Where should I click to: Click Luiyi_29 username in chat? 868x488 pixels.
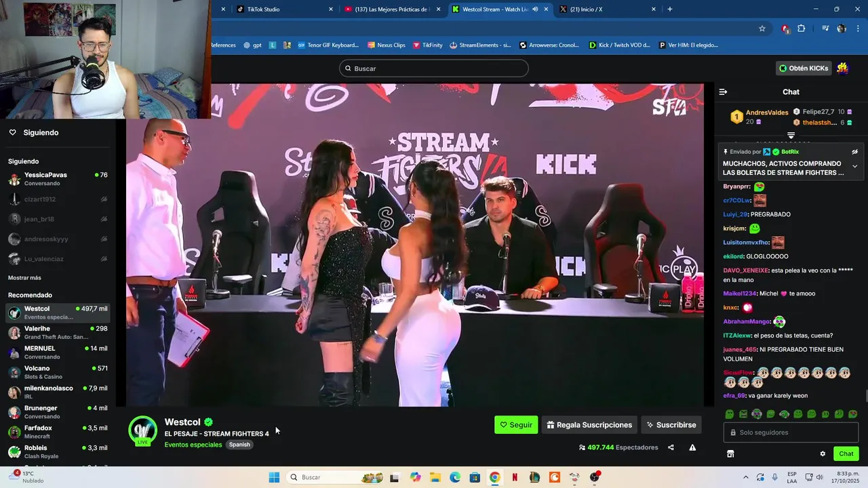click(734, 214)
